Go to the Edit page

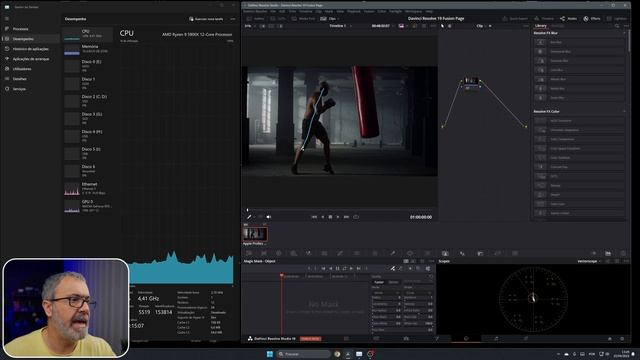(x=406, y=338)
